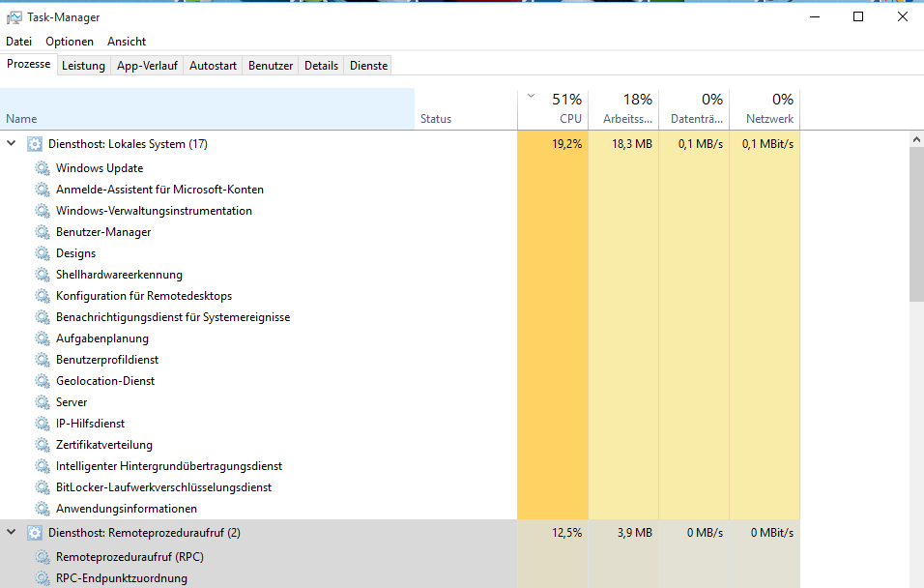Open the Optionen menu
Screen dimensions: 924x588
point(70,42)
